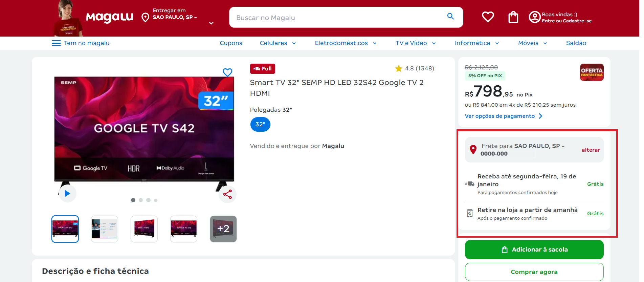Click the Full delivery badge

coord(262,69)
